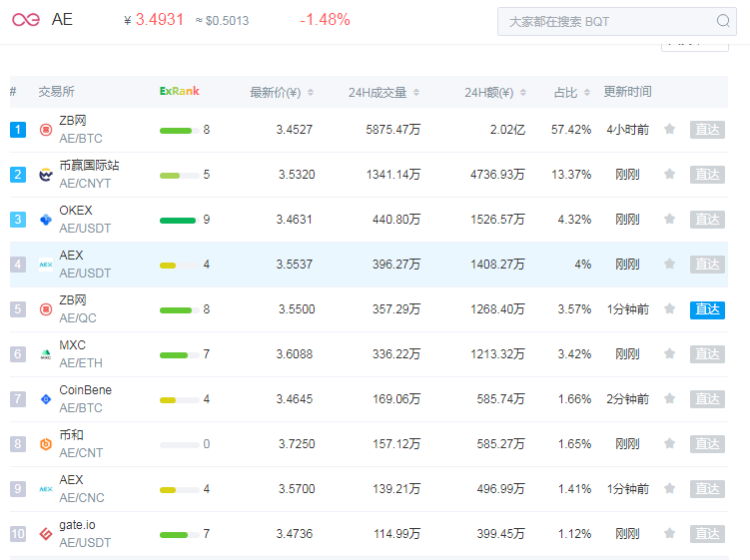
Task: Click the AE/ETH trading pair
Action: point(81,363)
